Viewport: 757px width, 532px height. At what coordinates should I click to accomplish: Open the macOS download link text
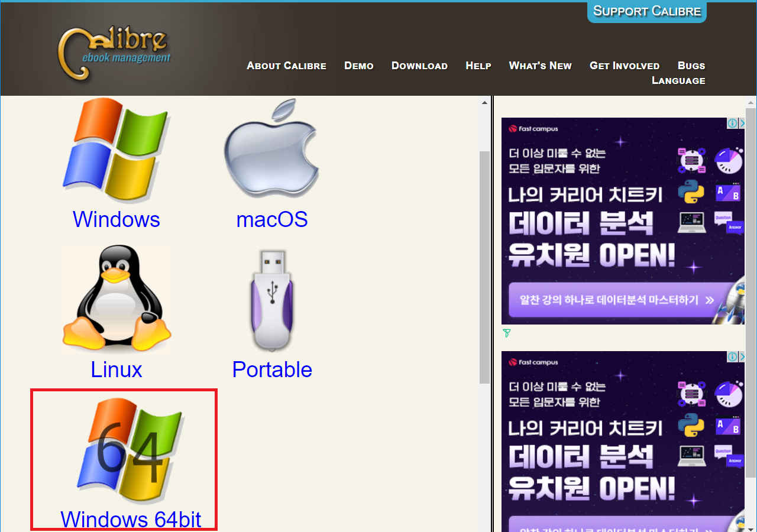(272, 219)
